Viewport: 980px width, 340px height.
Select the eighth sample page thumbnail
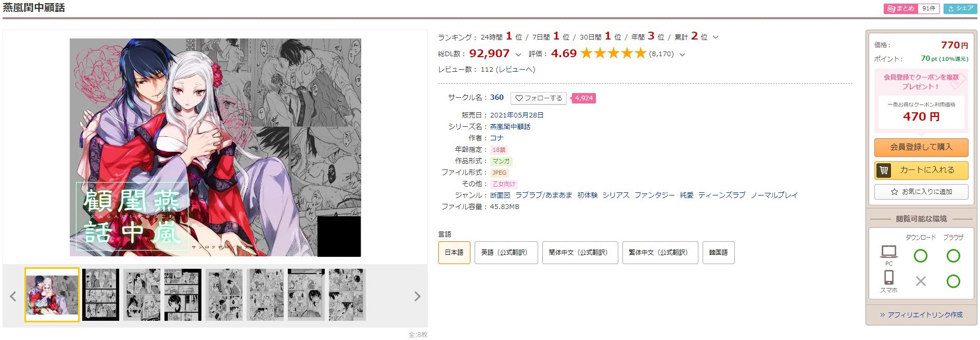(347, 295)
